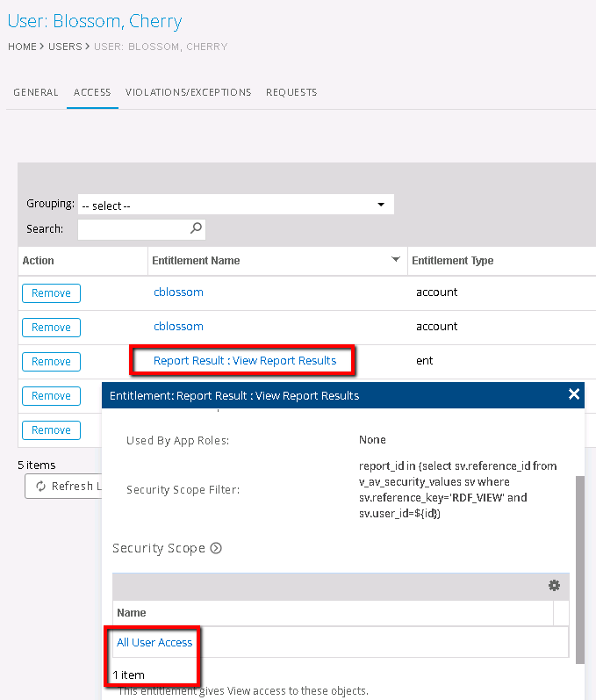Viewport: 596px width, 700px height.
Task: Navigate to Users breadcrumb link
Action: tap(65, 47)
